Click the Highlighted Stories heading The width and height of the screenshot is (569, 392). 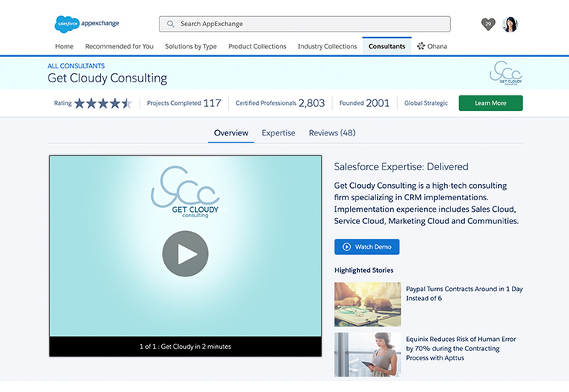[364, 270]
